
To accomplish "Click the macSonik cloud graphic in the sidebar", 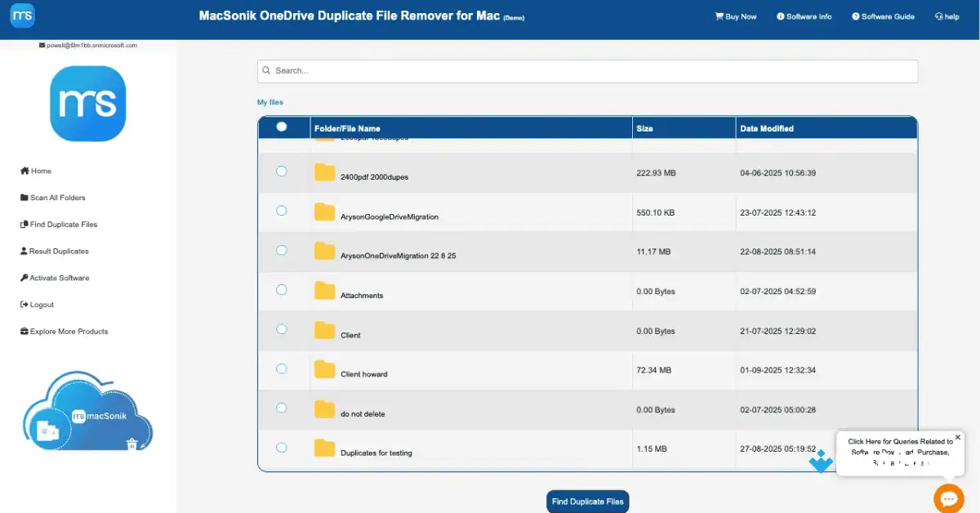I will (x=87, y=412).
